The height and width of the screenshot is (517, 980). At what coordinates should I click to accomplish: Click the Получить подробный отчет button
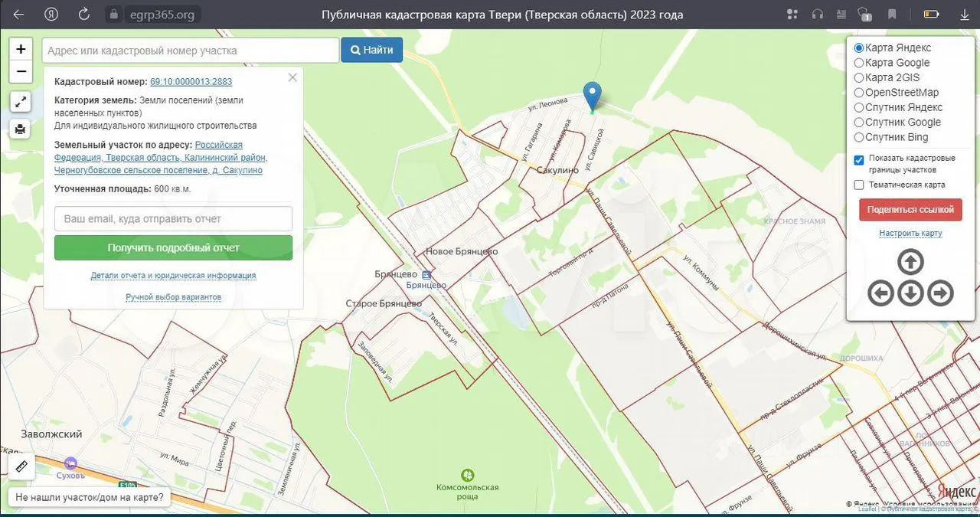click(173, 247)
